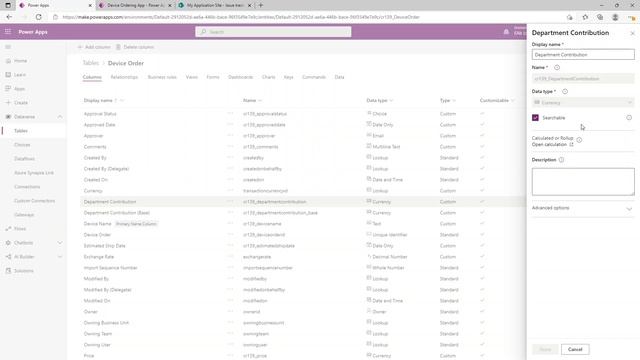Switch to the Business rules tab

pos(162,77)
